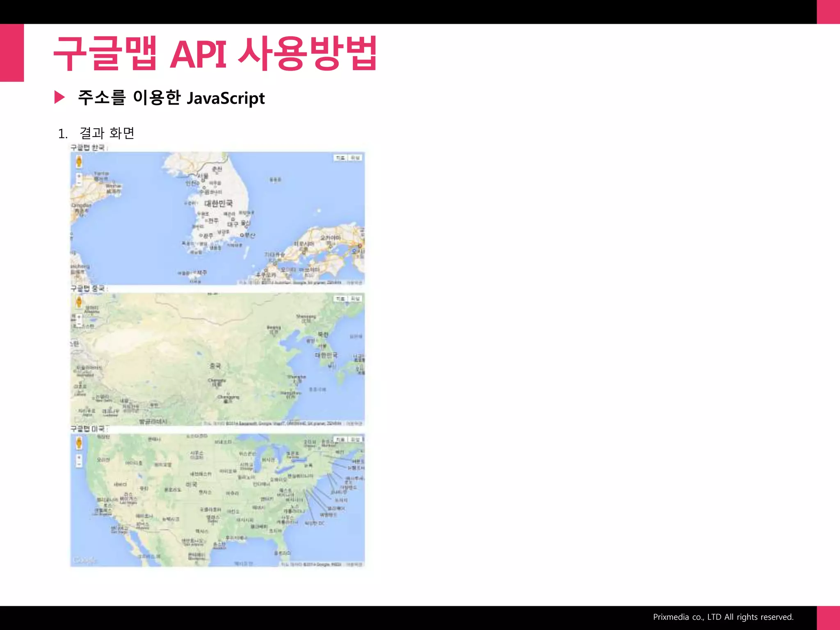This screenshot has width=840, height=630.
Task: Switch Korea map to 지도 map view
Action: [340, 158]
